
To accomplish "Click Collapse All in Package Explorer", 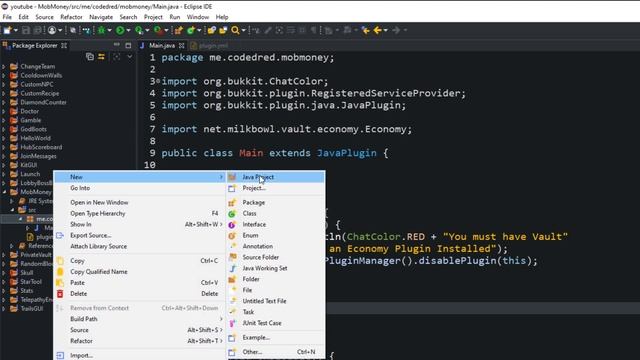I will pyautogui.click(x=90, y=57).
